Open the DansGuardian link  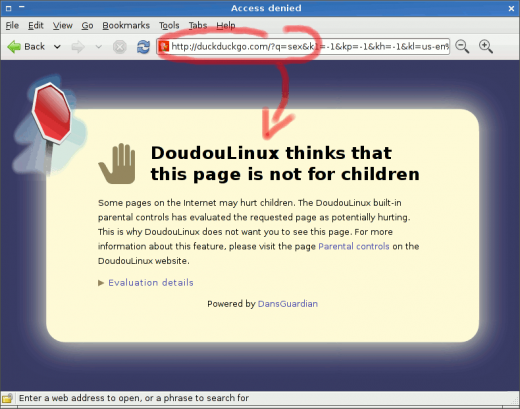coord(288,304)
